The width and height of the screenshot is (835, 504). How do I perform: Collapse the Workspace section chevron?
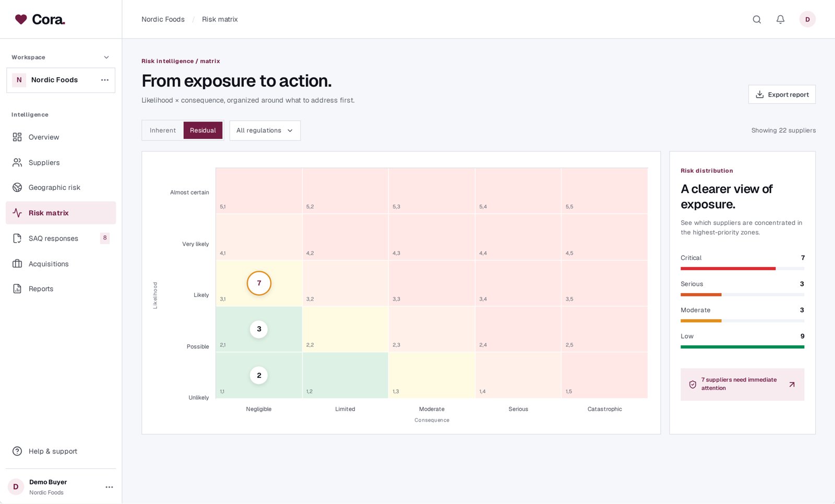106,57
